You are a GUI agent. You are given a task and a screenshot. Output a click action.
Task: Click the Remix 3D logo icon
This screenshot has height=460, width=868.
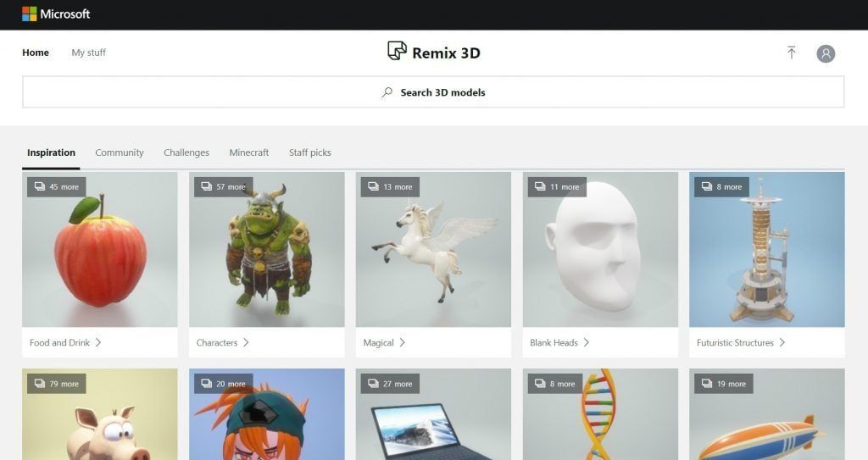click(x=397, y=51)
